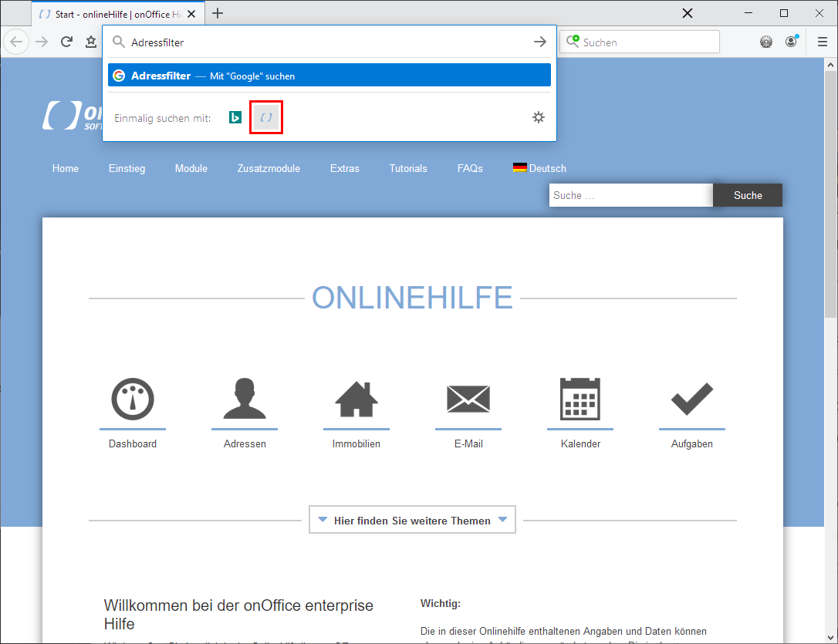Image resolution: width=838 pixels, height=644 pixels.
Task: Click the Aufgaben checkmark icon
Action: 692,399
